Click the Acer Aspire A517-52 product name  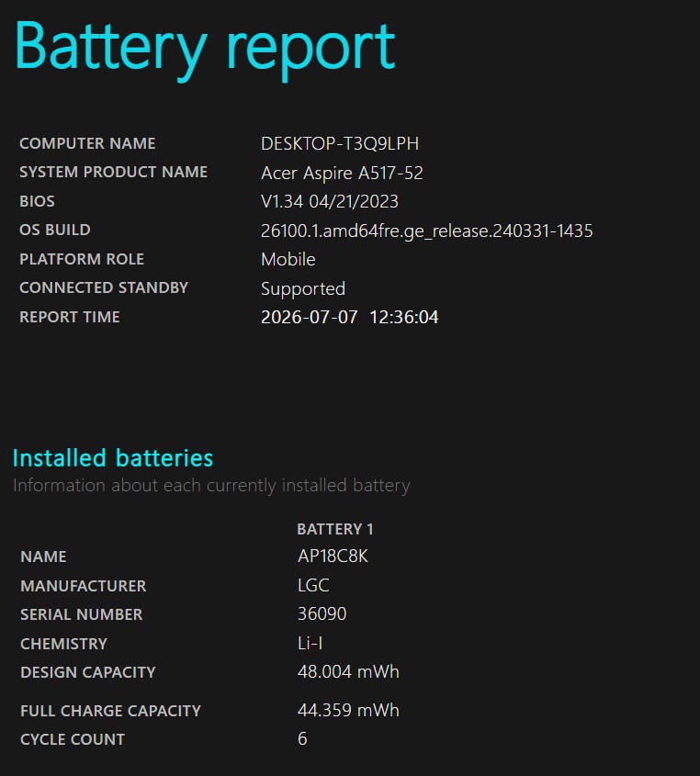342,173
